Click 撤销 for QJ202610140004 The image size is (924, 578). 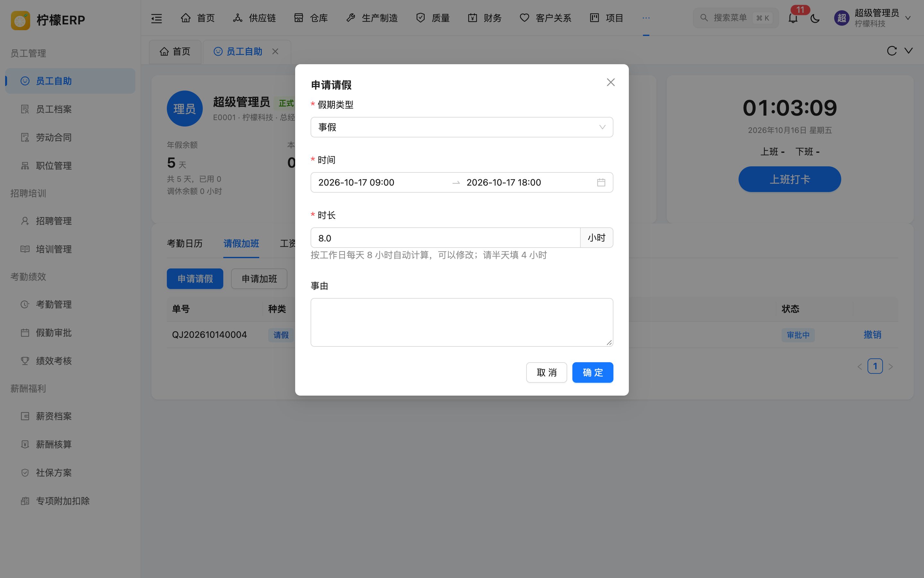(x=872, y=335)
